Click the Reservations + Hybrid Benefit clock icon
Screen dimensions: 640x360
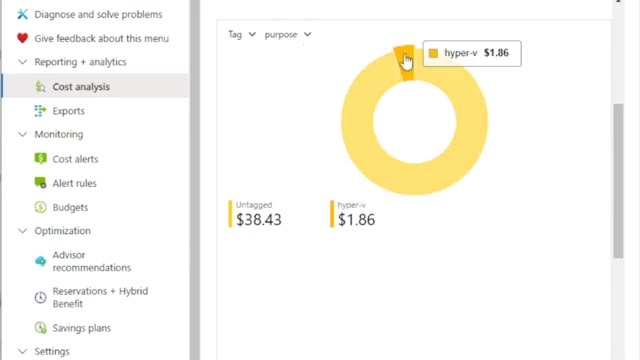pos(40,297)
